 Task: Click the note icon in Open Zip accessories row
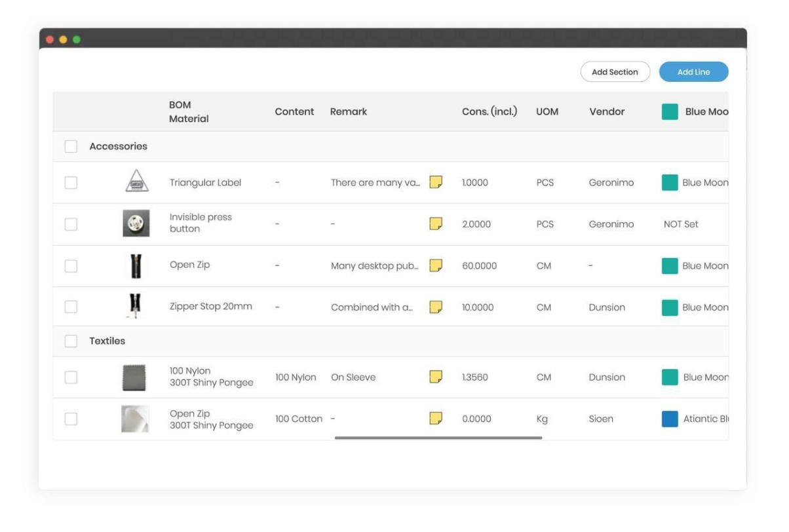436,265
